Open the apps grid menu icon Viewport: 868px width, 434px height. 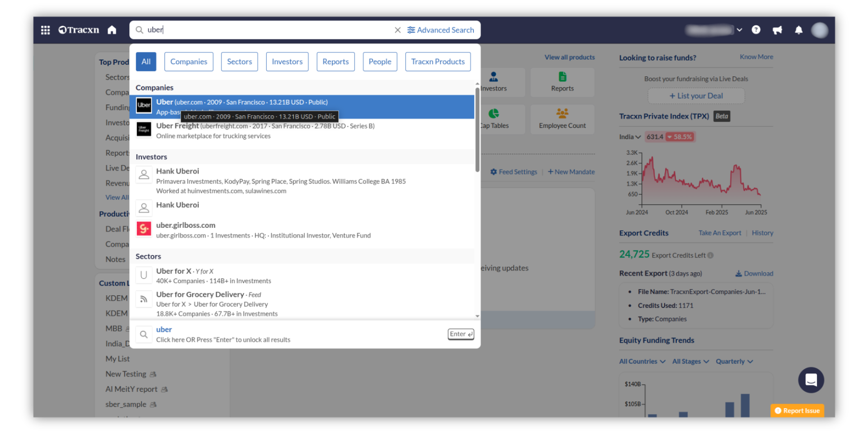45,30
